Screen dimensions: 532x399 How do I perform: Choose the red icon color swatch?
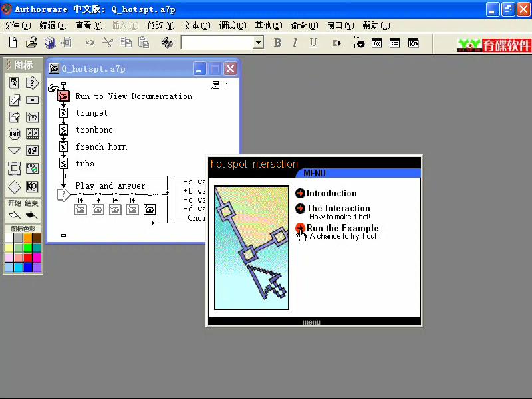(27, 257)
